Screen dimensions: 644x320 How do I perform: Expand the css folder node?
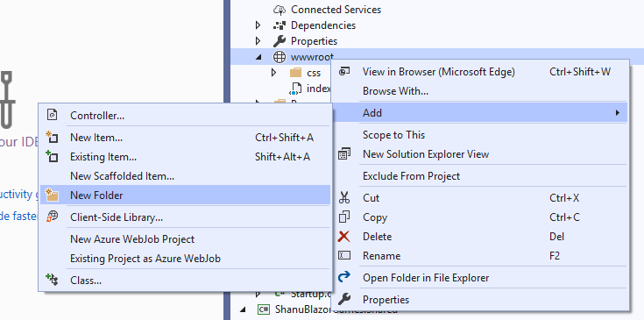pyautogui.click(x=274, y=73)
